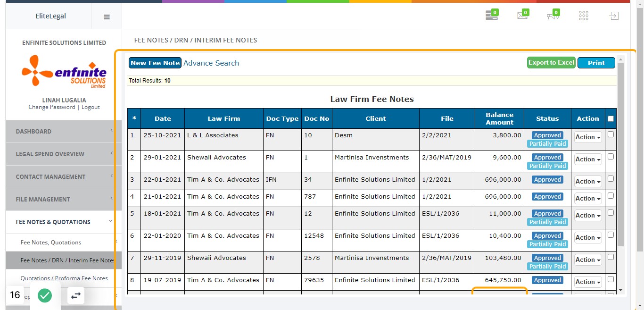Click the Change Password link

click(52, 107)
